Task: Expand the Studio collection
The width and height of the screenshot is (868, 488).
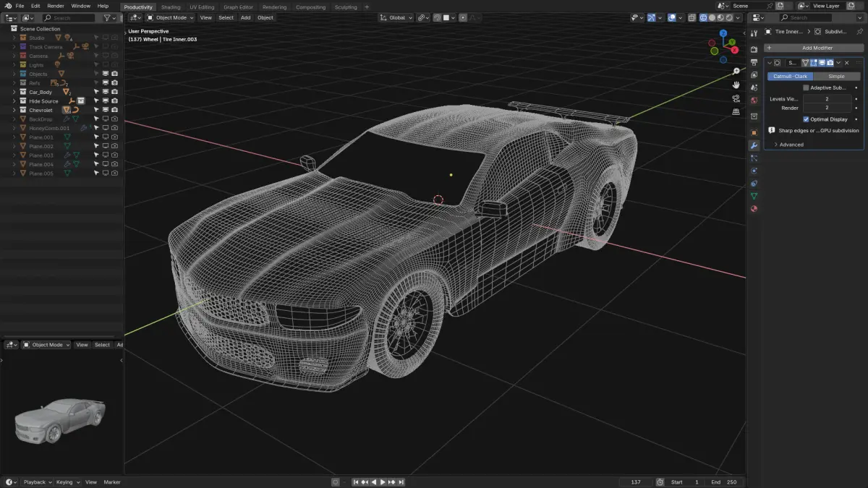Action: point(14,38)
